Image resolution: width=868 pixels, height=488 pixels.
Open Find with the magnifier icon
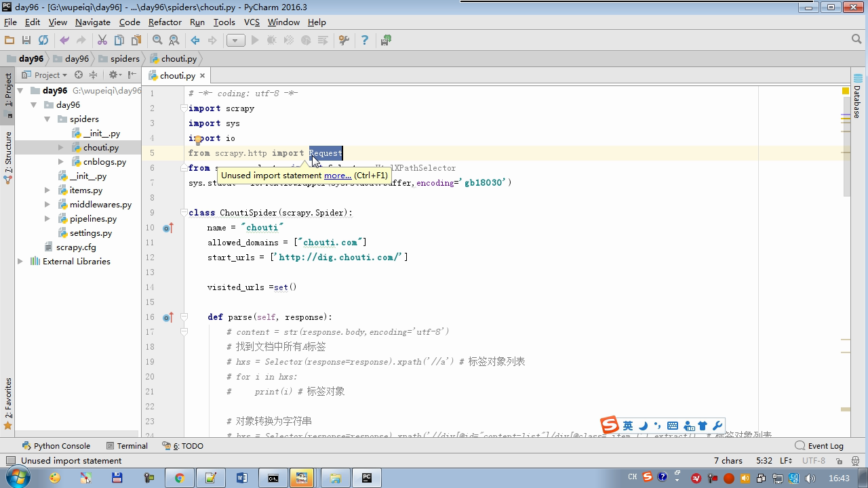(x=157, y=41)
